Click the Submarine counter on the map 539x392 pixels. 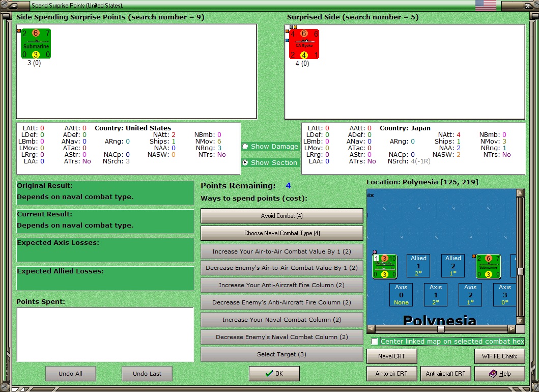pos(488,266)
